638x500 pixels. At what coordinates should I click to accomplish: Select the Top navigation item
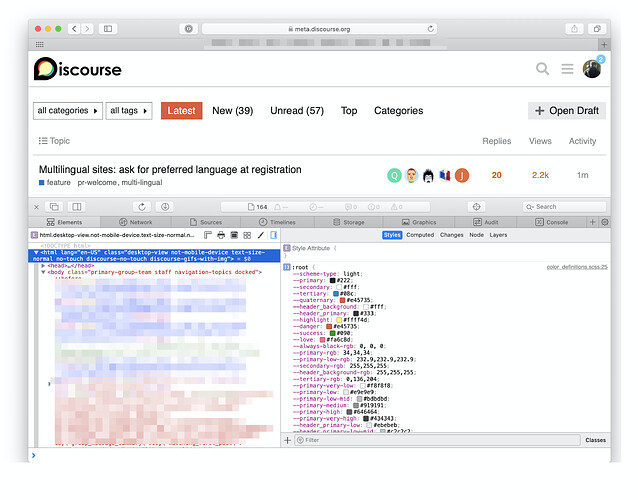(349, 111)
